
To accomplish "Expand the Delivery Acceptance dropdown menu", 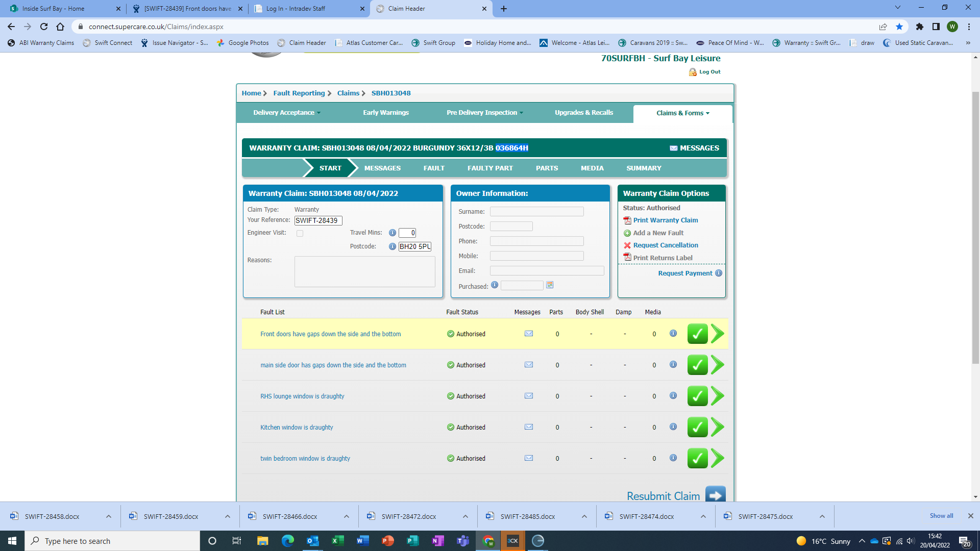I will pos(287,113).
